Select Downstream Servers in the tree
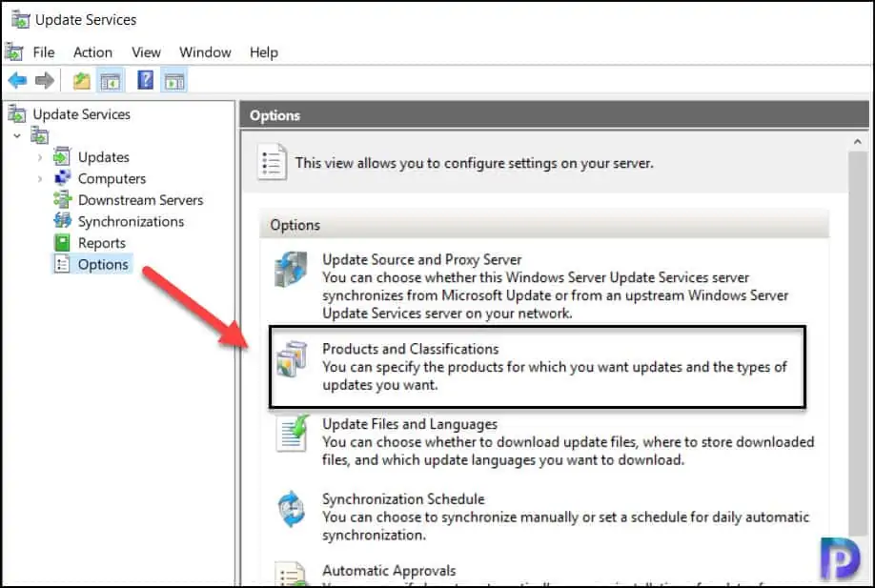This screenshot has width=875, height=588. click(141, 200)
